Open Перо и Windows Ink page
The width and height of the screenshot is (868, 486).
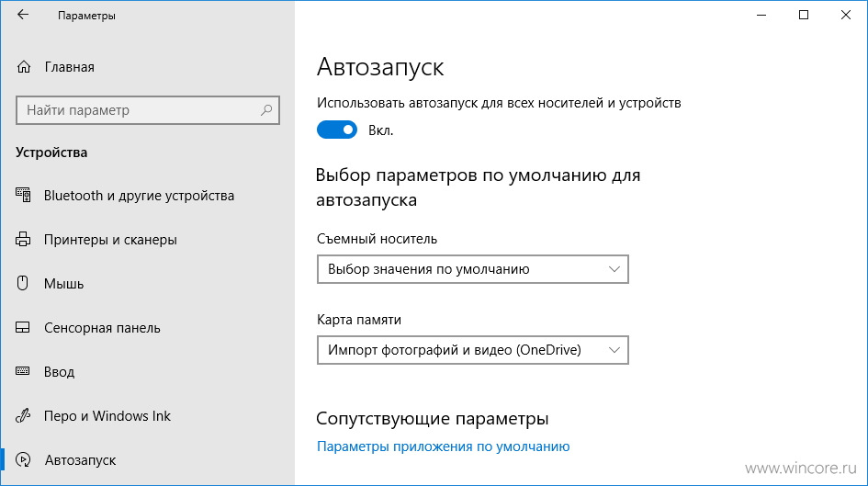pyautogui.click(x=107, y=415)
